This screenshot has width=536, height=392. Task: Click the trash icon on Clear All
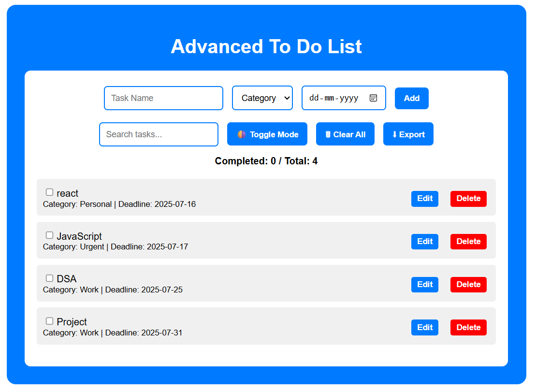click(328, 134)
